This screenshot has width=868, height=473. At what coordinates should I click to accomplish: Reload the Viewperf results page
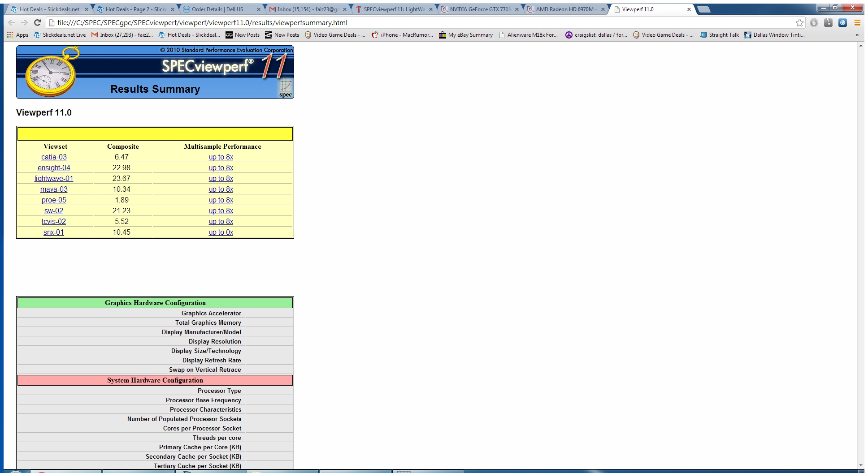pos(38,22)
